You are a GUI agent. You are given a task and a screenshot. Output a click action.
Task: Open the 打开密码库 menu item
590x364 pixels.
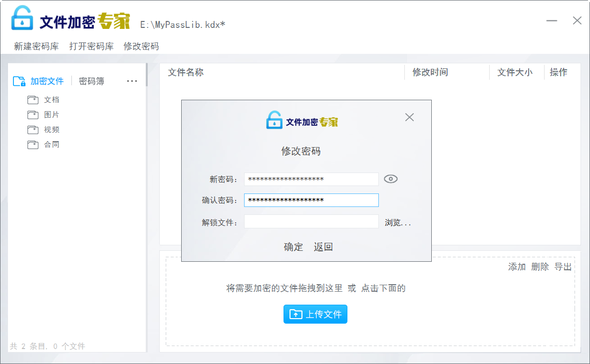coord(91,46)
